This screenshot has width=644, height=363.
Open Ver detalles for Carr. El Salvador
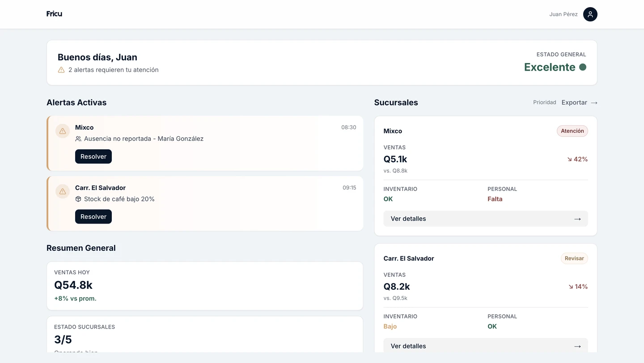click(485, 346)
